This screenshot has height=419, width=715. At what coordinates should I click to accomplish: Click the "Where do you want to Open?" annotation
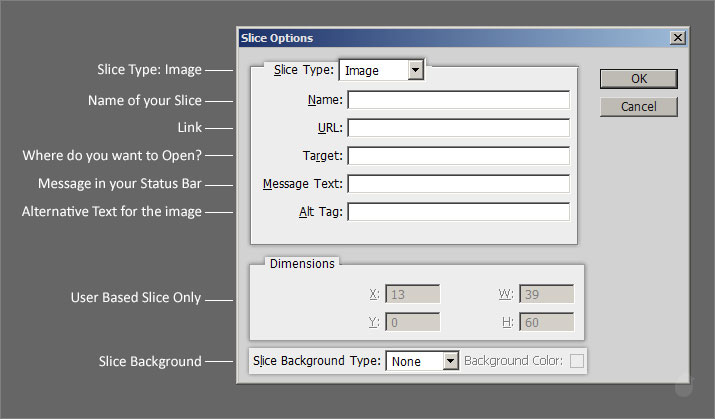click(113, 156)
